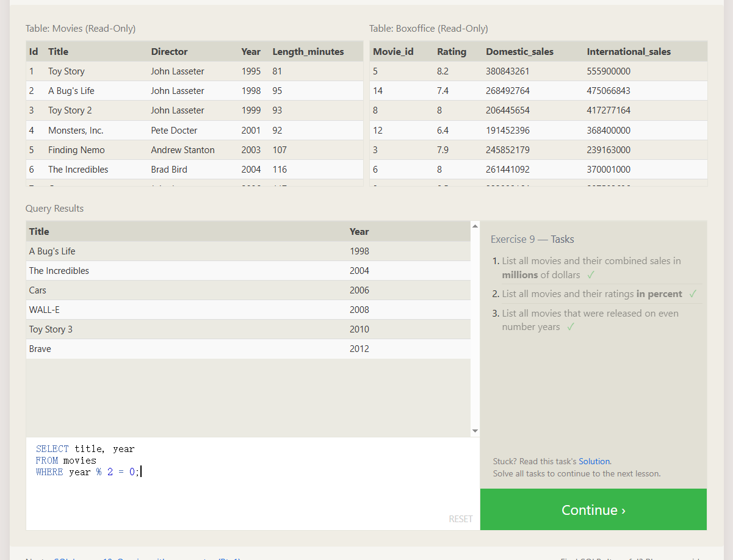Viewport: 733px width, 560px height.
Task: Select the Cars result row
Action: click(x=248, y=290)
